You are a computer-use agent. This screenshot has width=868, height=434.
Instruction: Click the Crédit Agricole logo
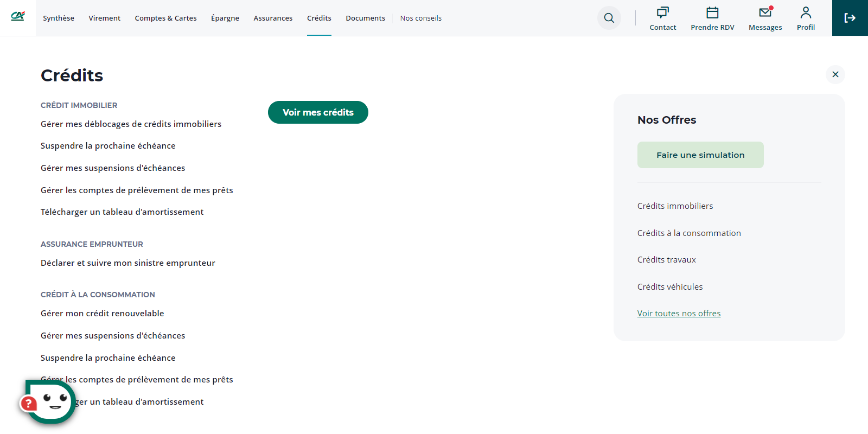pos(18,16)
